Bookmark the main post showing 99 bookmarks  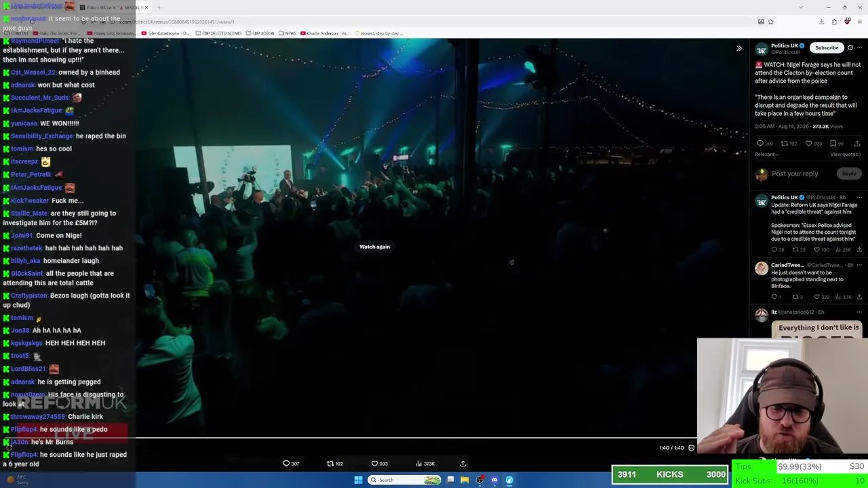click(837, 144)
